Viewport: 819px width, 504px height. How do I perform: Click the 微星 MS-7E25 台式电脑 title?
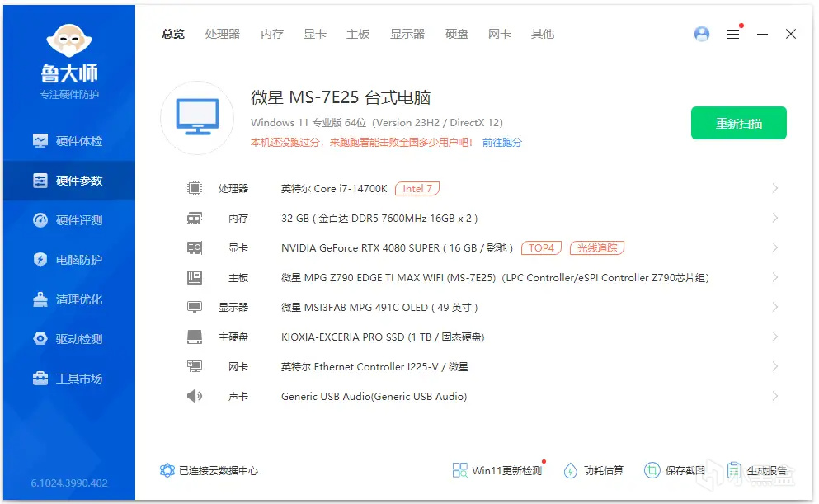pyautogui.click(x=341, y=97)
